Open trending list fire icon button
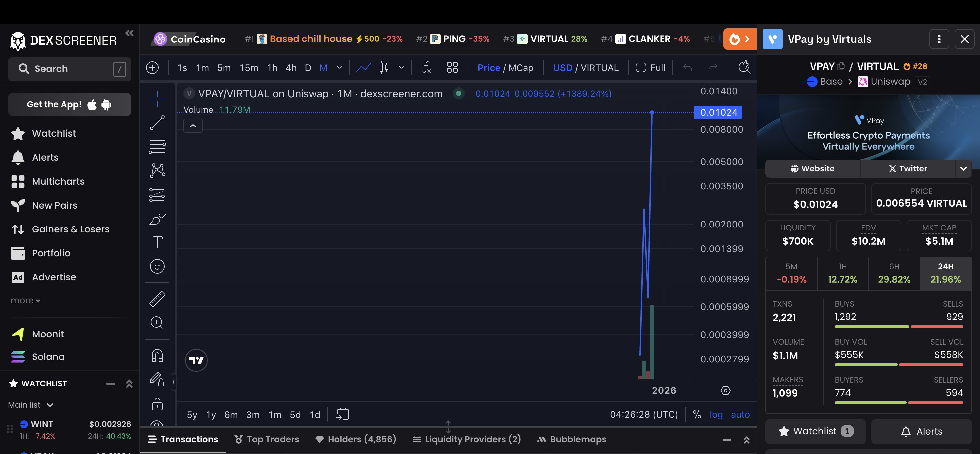Image resolution: width=980 pixels, height=454 pixels. point(740,39)
